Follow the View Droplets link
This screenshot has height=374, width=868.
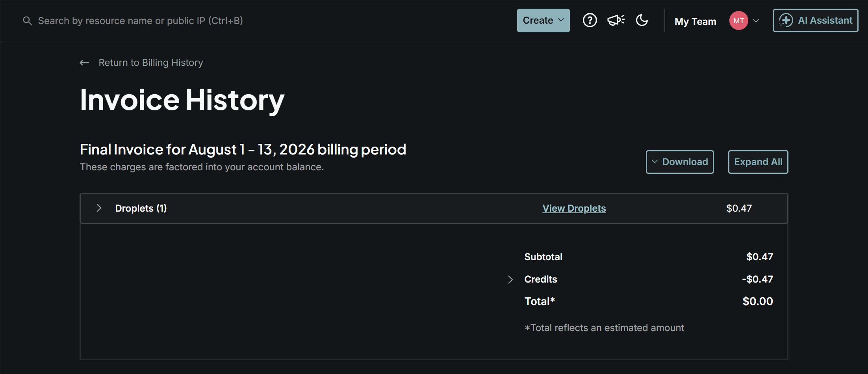coord(574,208)
